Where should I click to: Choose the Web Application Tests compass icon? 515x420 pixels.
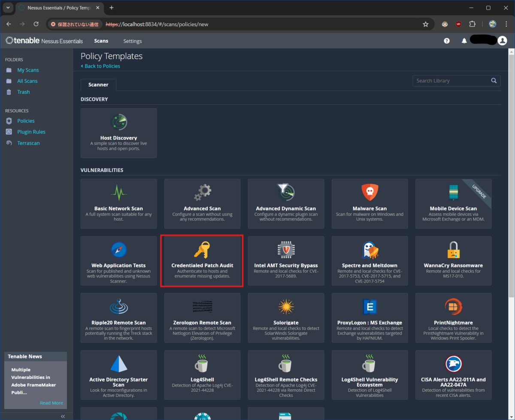[x=118, y=250]
